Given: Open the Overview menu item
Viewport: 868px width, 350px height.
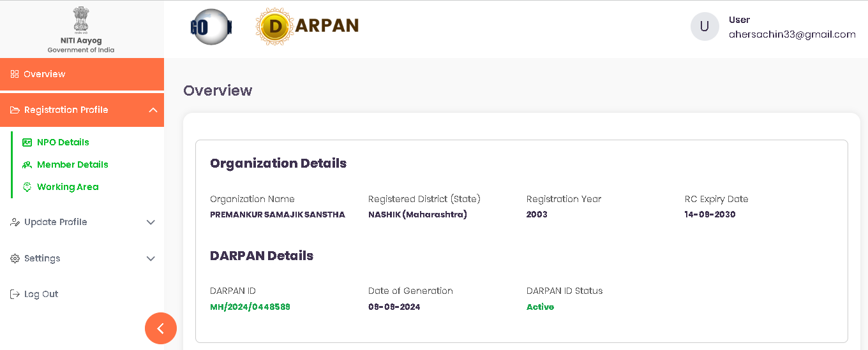Looking at the screenshot, I should [x=45, y=74].
